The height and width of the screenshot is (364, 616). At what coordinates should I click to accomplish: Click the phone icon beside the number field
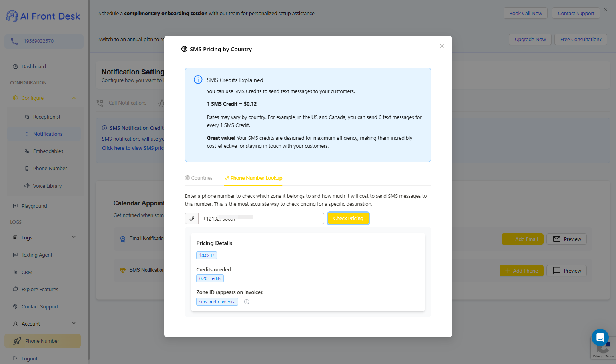coord(192,218)
